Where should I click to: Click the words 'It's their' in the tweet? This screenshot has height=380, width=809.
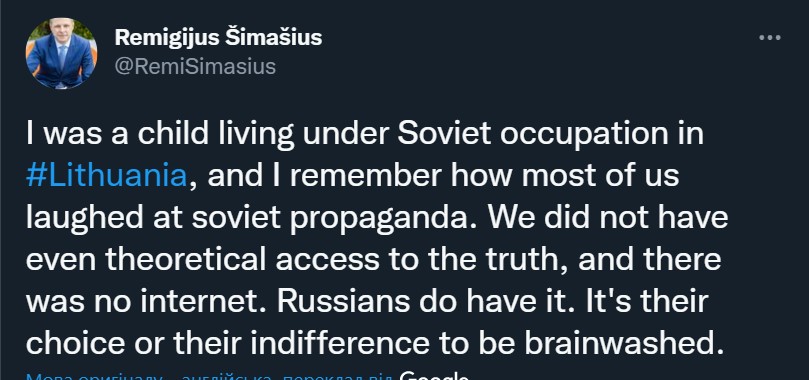(x=646, y=302)
